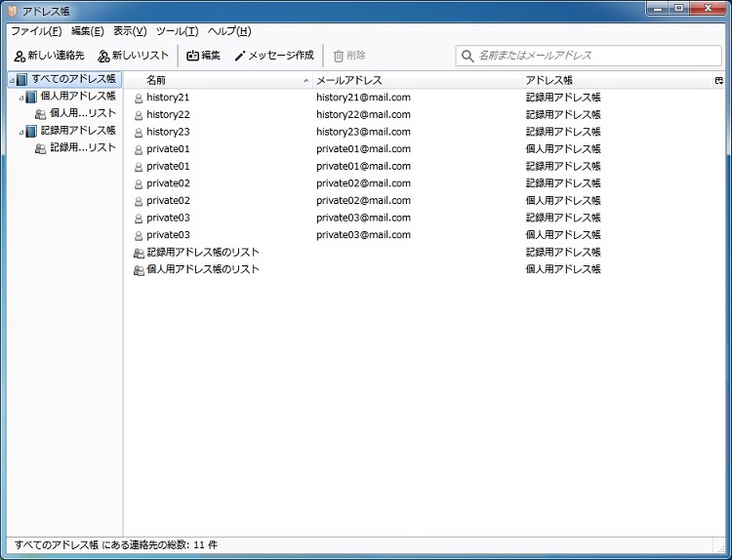
Task: Collapse the 記録用アドレス帳 tree node
Action: [21, 132]
